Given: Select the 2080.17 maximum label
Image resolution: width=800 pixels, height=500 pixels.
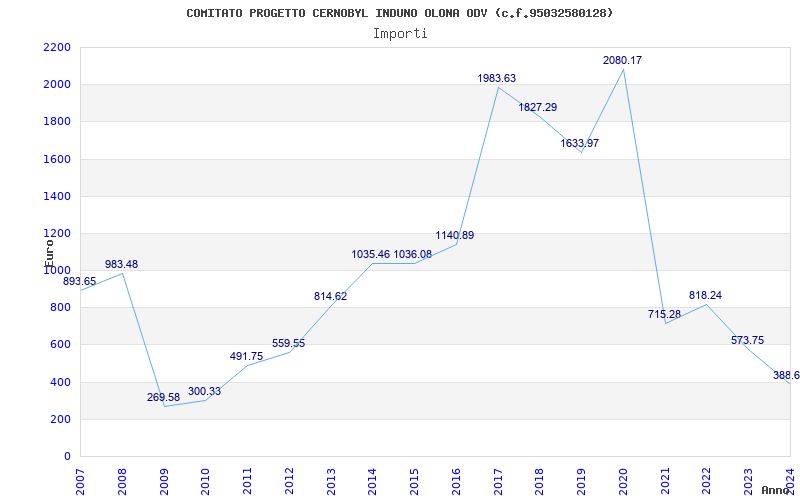Looking at the screenshot, I should pyautogui.click(x=622, y=60).
